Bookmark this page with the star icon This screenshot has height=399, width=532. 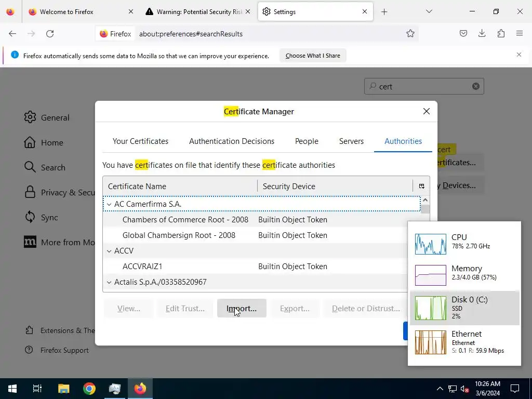tap(410, 34)
